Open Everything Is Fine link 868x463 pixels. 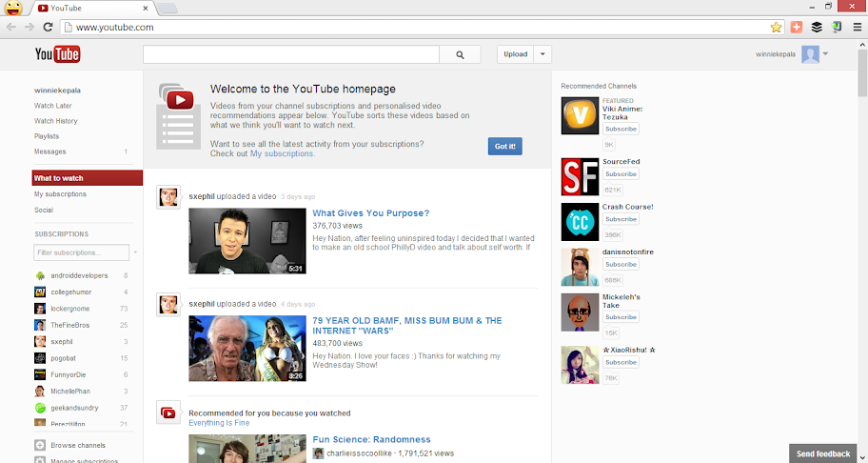pos(219,423)
